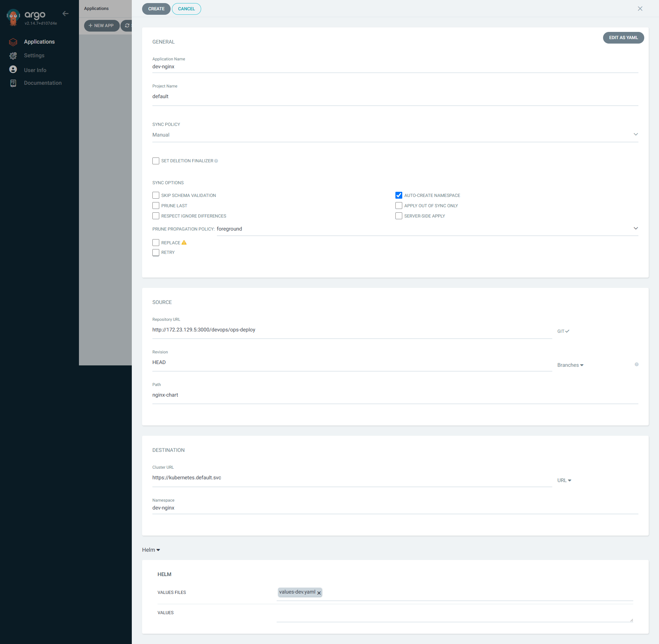Click the Path input field

click(395, 395)
